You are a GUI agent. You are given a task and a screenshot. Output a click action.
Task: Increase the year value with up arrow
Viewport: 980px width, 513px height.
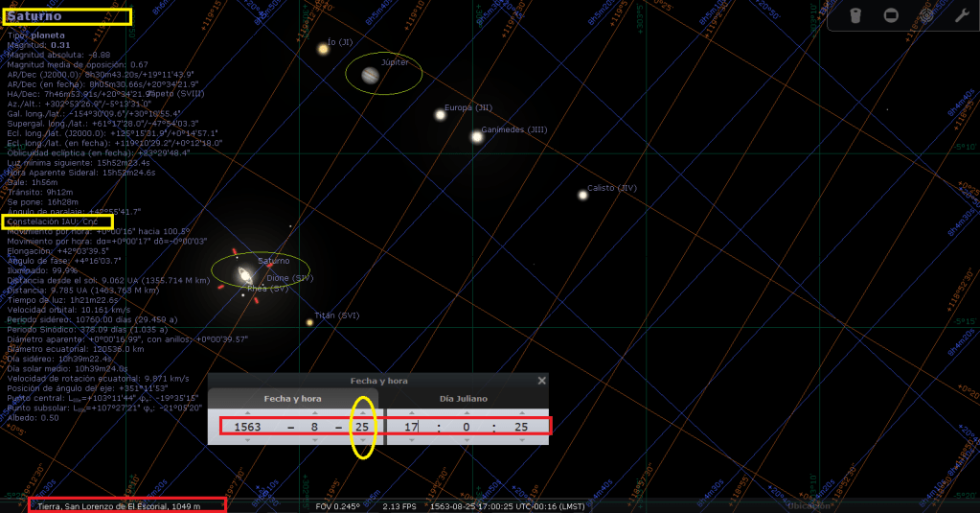click(x=247, y=413)
